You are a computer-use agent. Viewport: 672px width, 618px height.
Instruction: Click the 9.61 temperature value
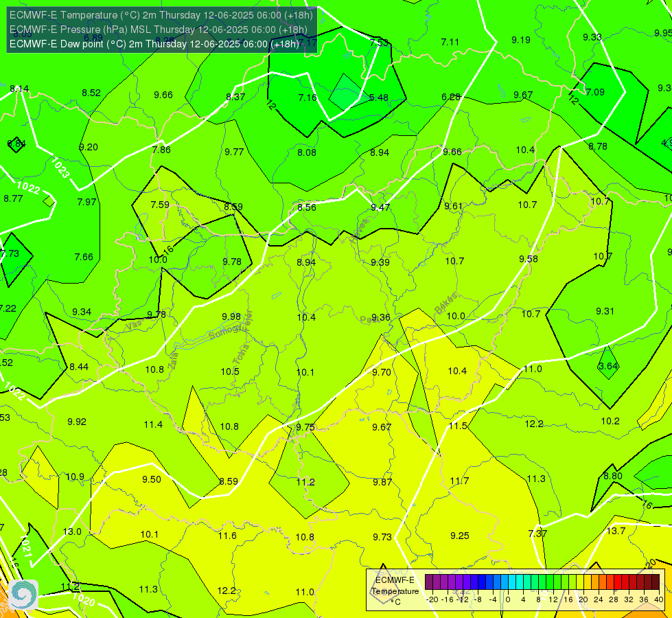[x=454, y=206]
